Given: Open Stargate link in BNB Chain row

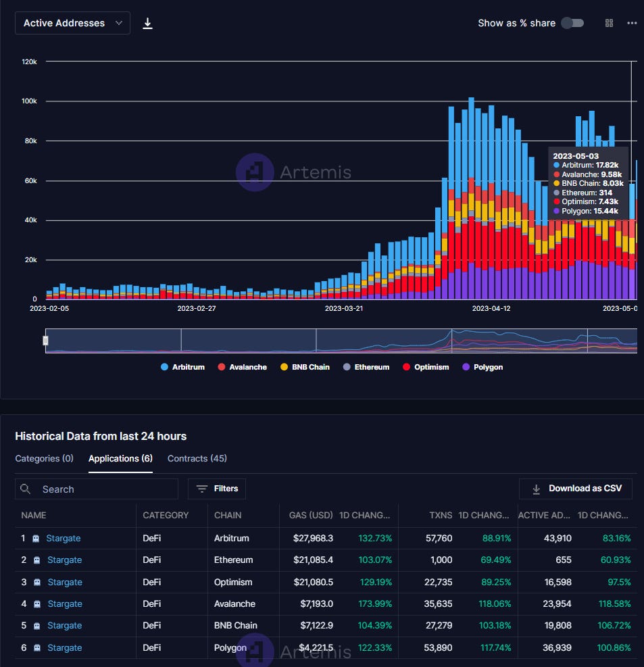Looking at the screenshot, I should pyautogui.click(x=65, y=626).
